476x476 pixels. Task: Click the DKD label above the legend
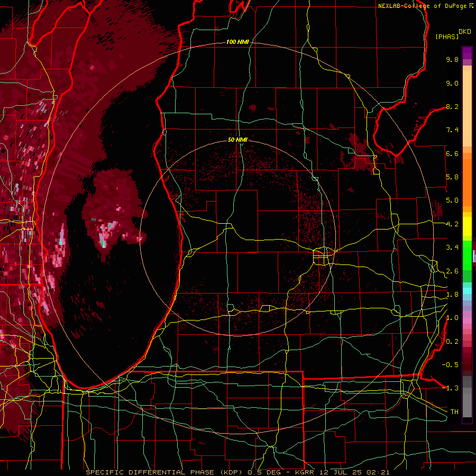click(x=465, y=32)
